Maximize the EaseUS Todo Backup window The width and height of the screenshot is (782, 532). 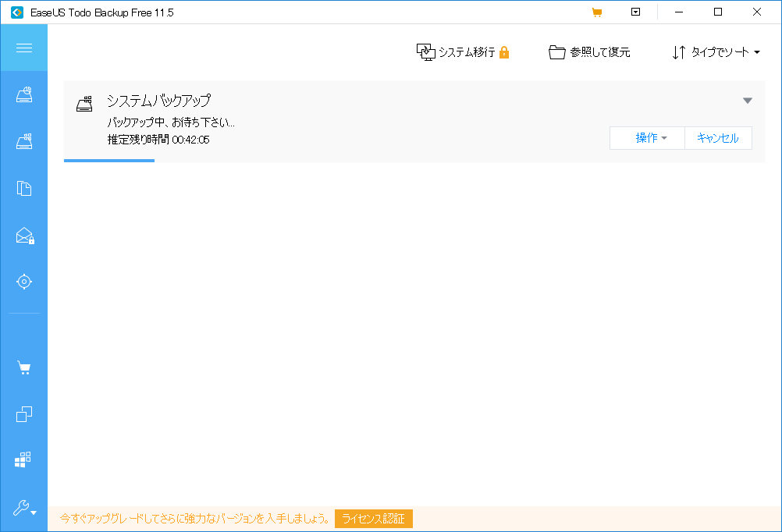click(718, 12)
